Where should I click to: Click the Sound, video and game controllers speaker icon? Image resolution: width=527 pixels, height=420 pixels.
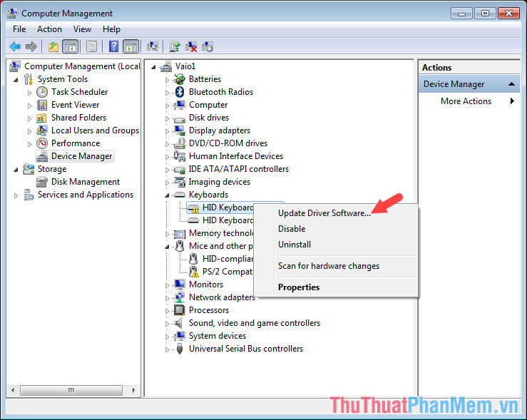point(179,323)
